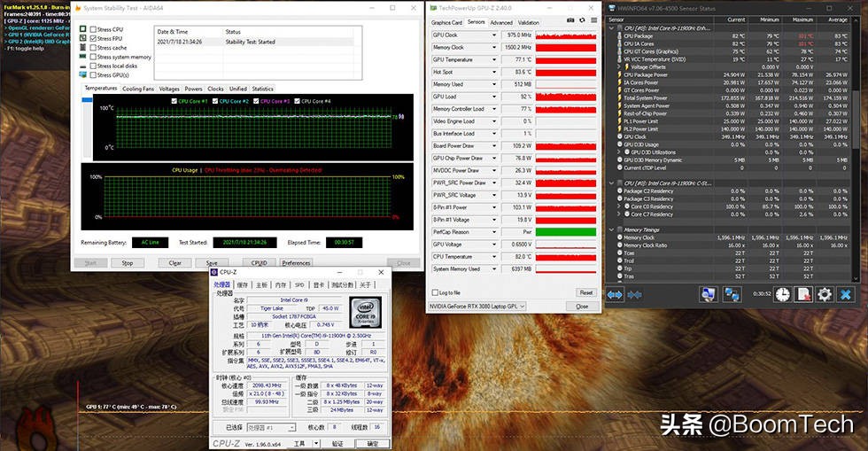Click the HWiNFO clock timer icon

782,294
